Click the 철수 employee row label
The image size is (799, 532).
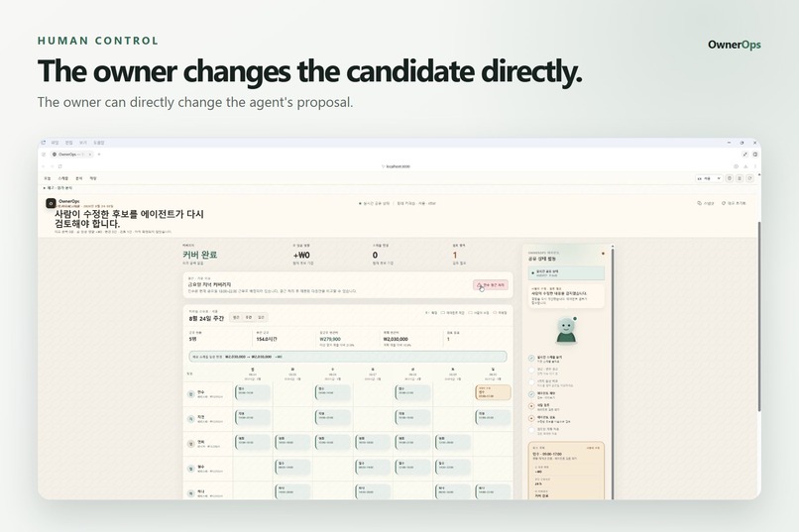click(207, 469)
